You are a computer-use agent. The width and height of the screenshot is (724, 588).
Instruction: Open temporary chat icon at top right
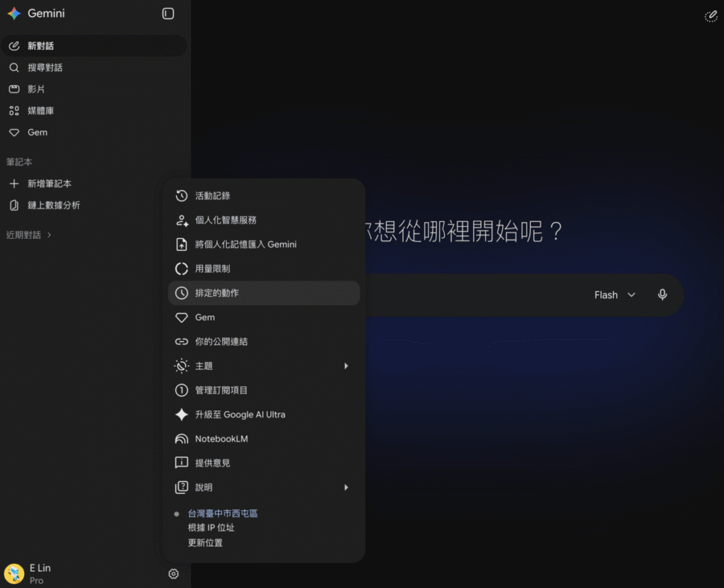tap(711, 17)
